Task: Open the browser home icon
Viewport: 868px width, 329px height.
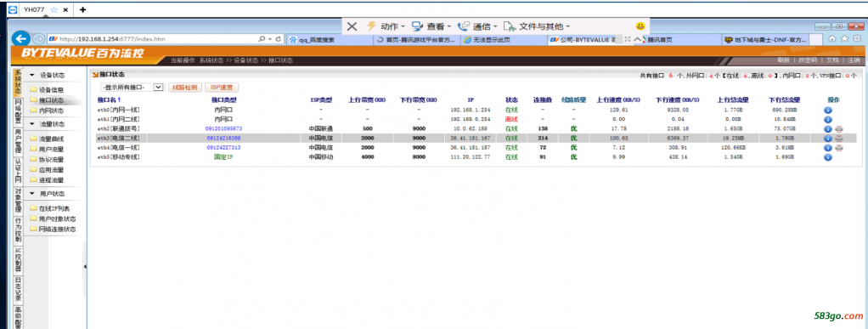Action: click(x=831, y=39)
